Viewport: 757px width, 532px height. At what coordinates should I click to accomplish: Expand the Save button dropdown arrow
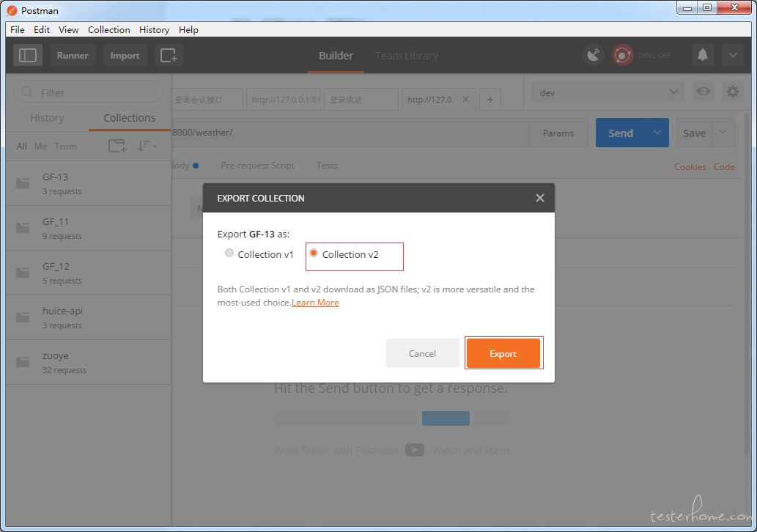(x=723, y=133)
